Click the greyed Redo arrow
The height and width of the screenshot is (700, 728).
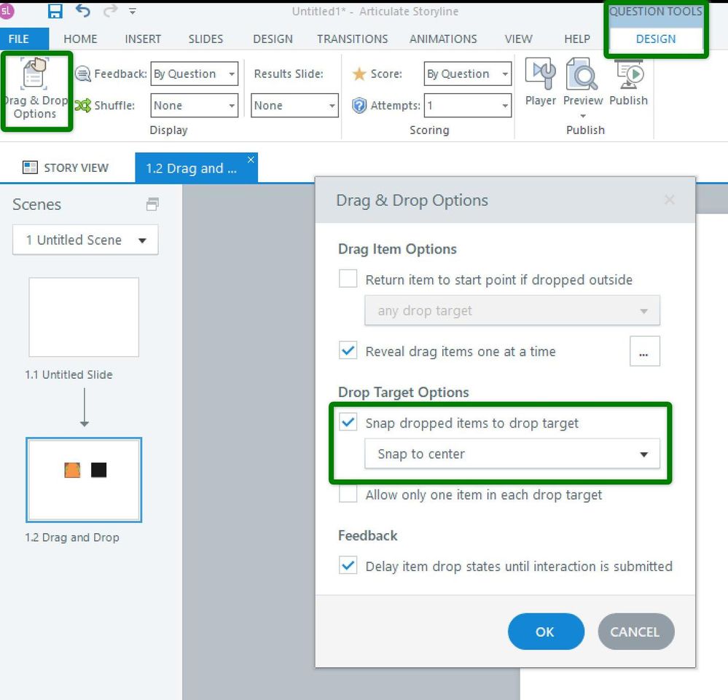tap(111, 10)
